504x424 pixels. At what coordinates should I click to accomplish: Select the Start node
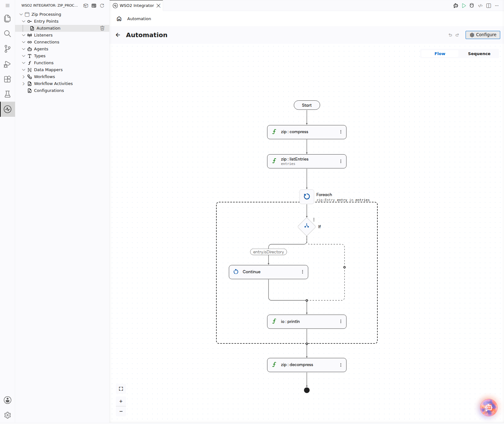307,105
